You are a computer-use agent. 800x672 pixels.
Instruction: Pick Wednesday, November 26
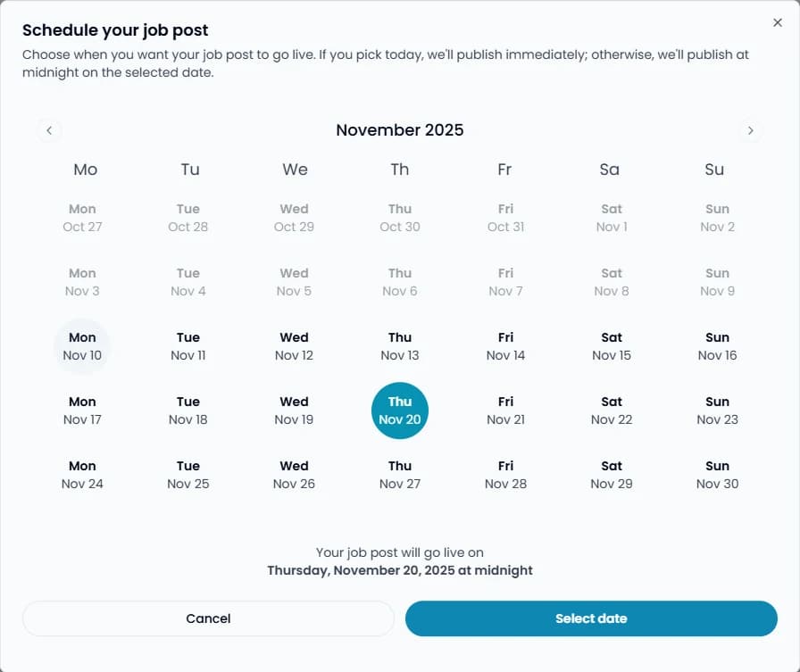pos(294,475)
